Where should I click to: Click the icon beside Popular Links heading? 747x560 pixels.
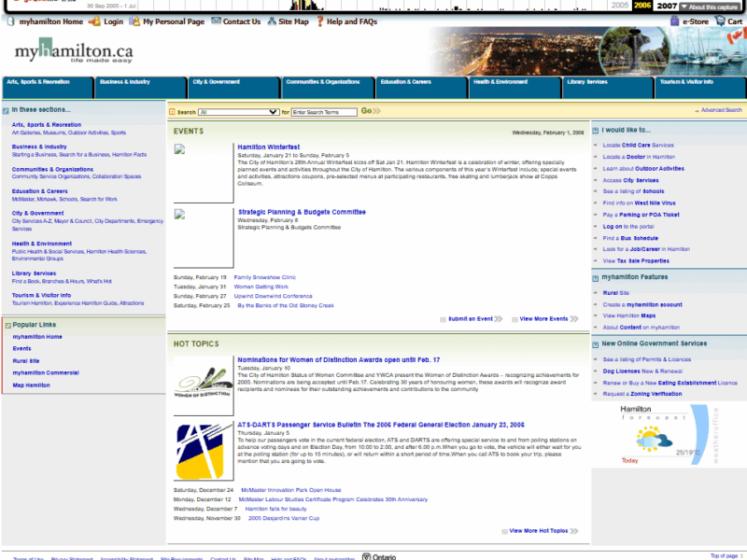tap(7, 325)
